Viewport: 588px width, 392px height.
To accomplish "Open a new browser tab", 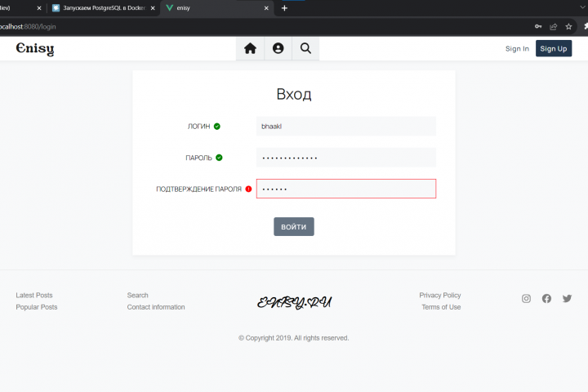I will coord(285,8).
